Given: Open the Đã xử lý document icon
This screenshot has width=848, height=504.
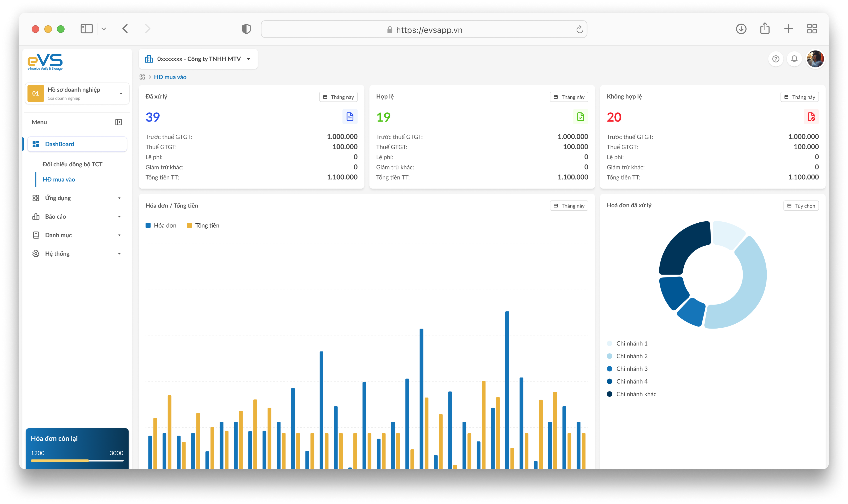Looking at the screenshot, I should (350, 116).
